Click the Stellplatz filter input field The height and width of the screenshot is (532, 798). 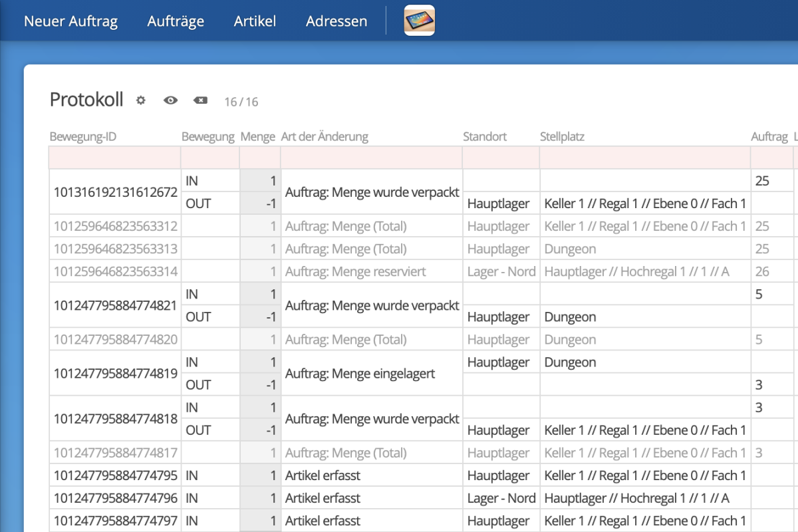click(644, 158)
